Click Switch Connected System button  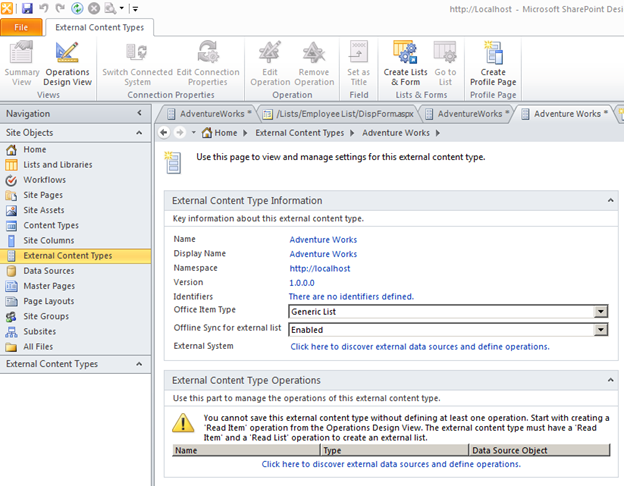[137, 64]
